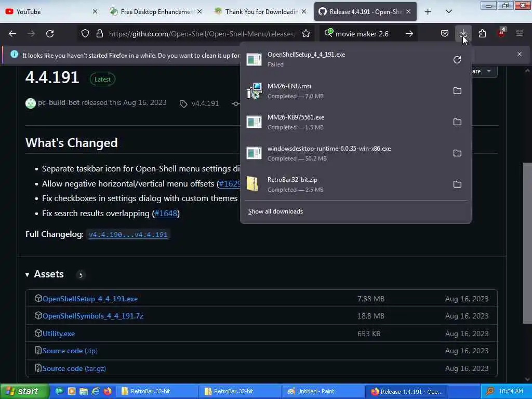The height and width of the screenshot is (399, 532).
Task: Switch to first RetroBar.32-bit taskbar window
Action: (157, 391)
